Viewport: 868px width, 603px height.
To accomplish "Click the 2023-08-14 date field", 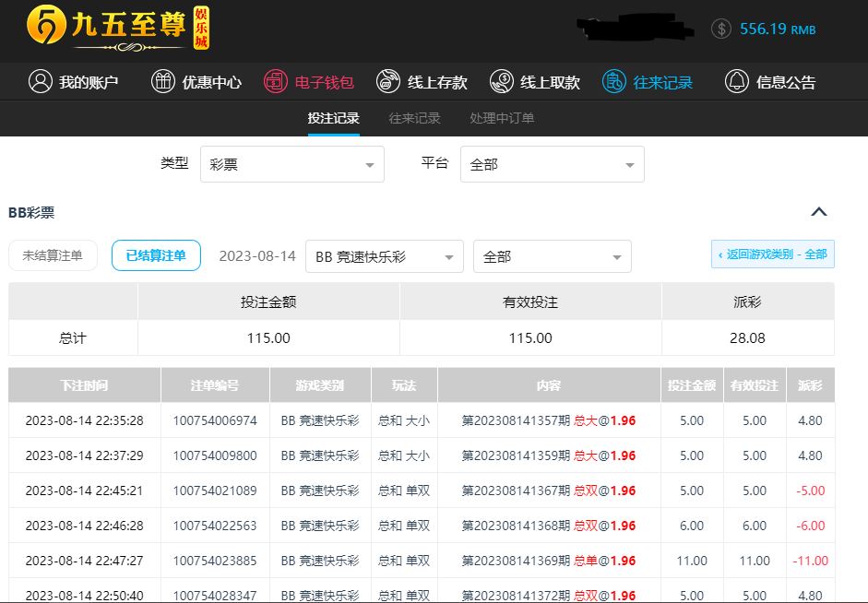I will (x=257, y=256).
